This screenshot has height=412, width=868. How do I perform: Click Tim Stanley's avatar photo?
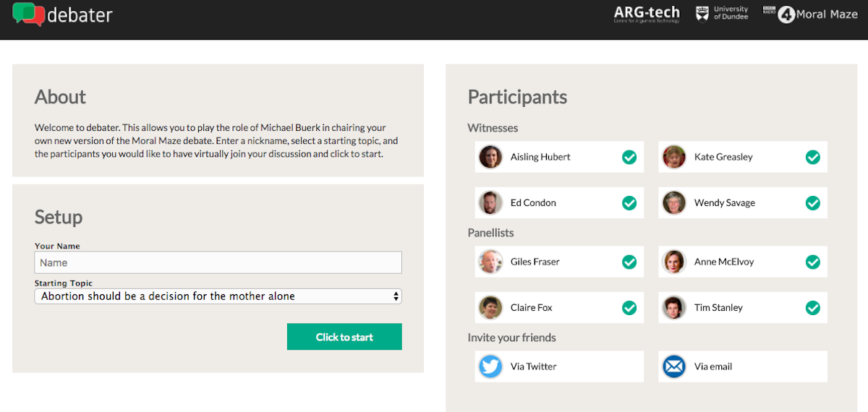[x=674, y=308]
